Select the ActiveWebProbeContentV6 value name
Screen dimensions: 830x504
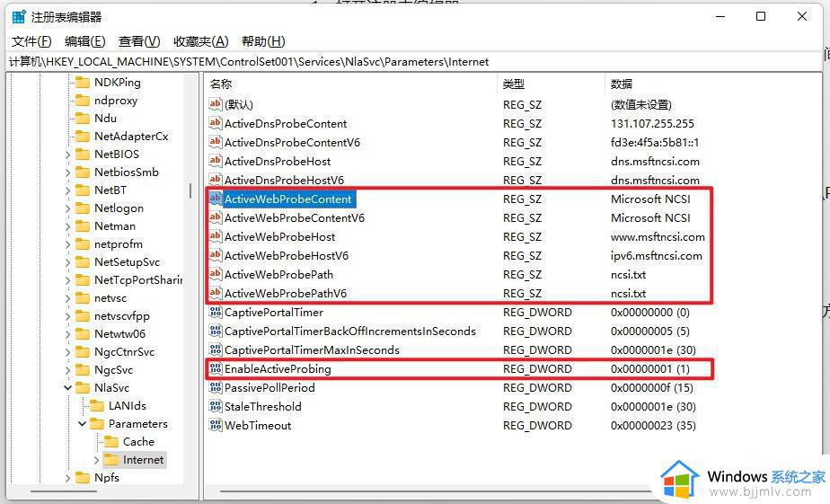pos(295,217)
